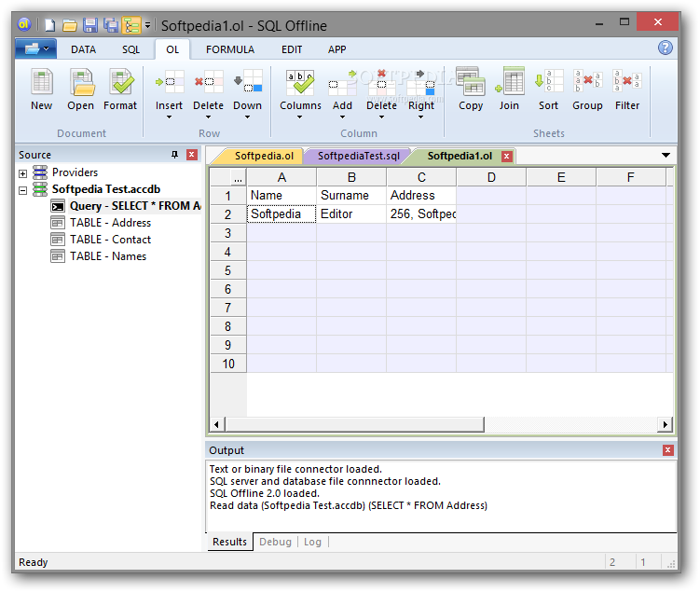
Task: Open the Right column dropdown arrow
Action: [421, 117]
